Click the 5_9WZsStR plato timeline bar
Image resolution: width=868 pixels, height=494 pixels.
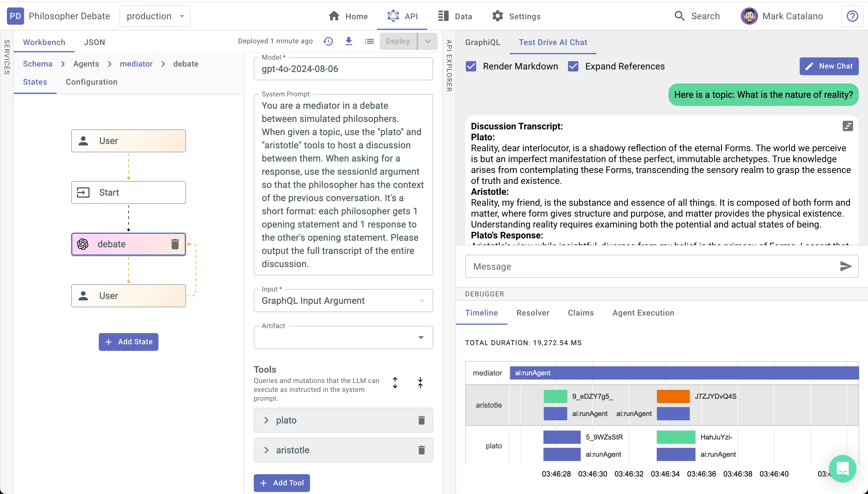[x=561, y=437]
